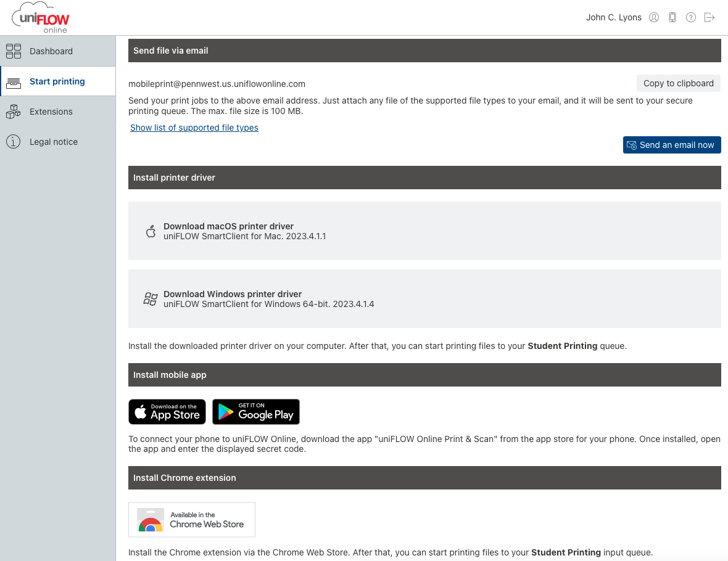The height and width of the screenshot is (561, 728).
Task: Click the Legal notice info icon
Action: (x=14, y=142)
